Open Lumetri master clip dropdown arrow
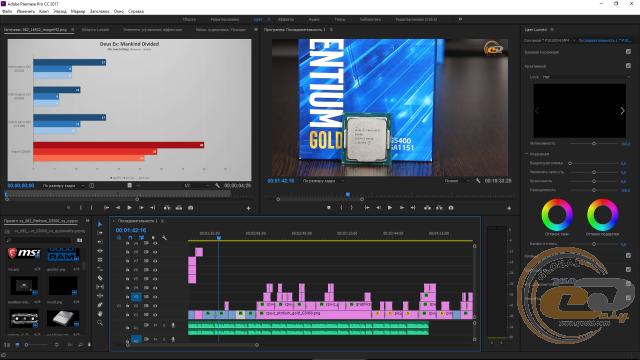This screenshot has width=640, height=360. point(574,40)
